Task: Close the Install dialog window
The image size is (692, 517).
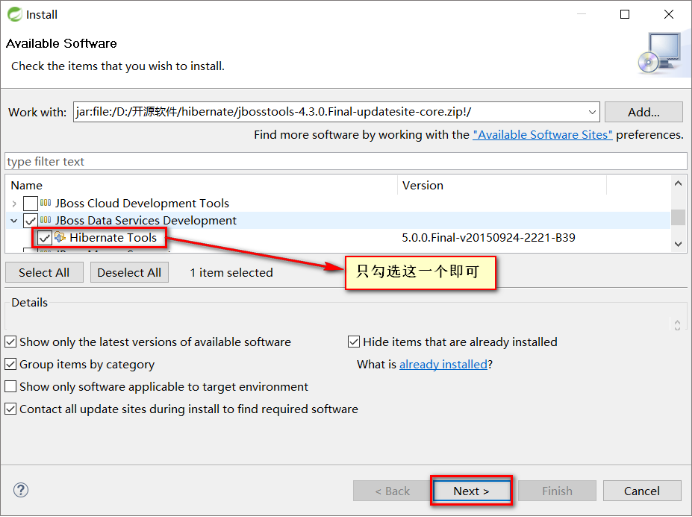Action: tap(669, 15)
